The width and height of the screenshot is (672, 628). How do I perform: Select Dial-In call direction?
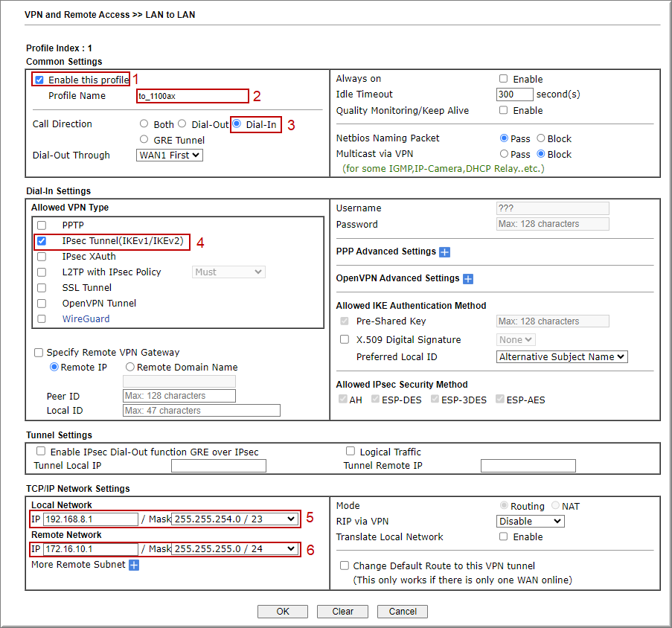coord(237,124)
